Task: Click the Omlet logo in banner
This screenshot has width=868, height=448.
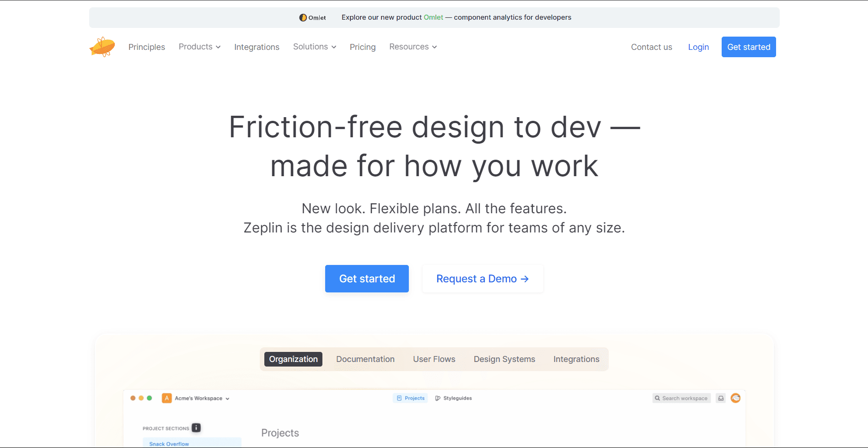Action: tap(312, 17)
